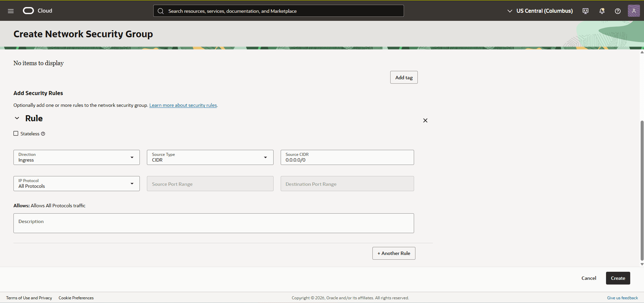Open Learn more about security rules link
The height and width of the screenshot is (303, 644).
[183, 105]
